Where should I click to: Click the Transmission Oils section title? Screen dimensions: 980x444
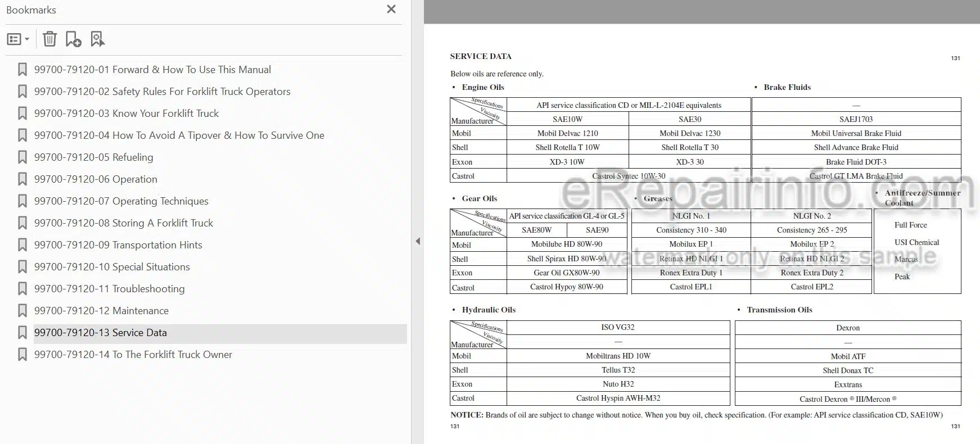point(779,310)
